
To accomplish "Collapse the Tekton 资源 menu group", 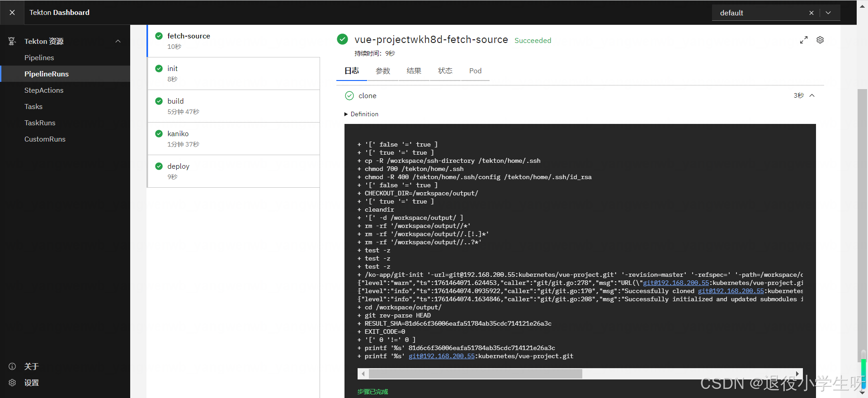I will click(118, 41).
